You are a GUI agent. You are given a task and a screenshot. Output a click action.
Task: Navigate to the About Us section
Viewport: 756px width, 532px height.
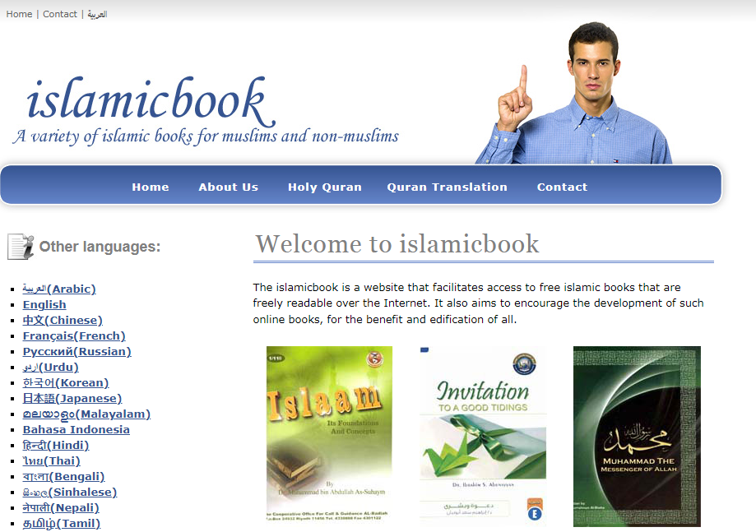coord(228,187)
